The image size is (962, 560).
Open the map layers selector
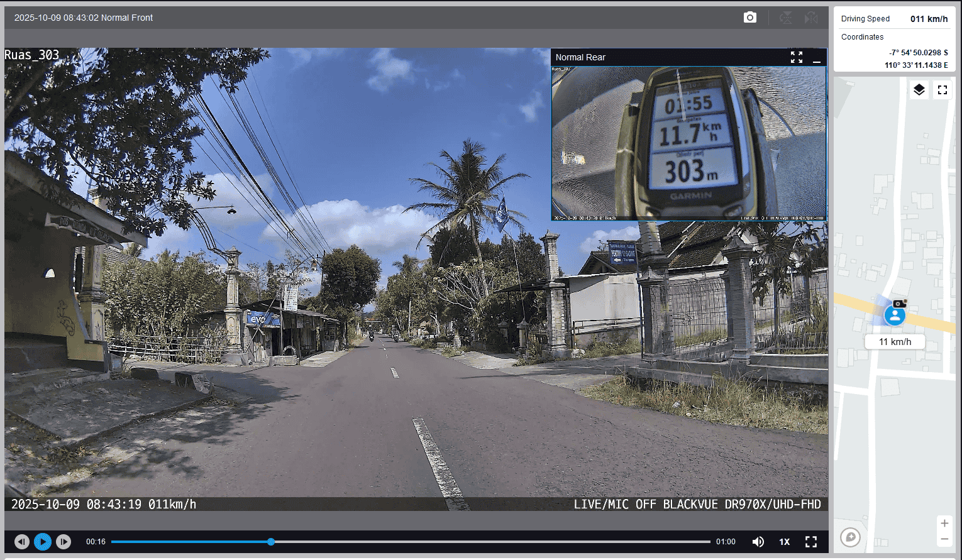pyautogui.click(x=919, y=90)
